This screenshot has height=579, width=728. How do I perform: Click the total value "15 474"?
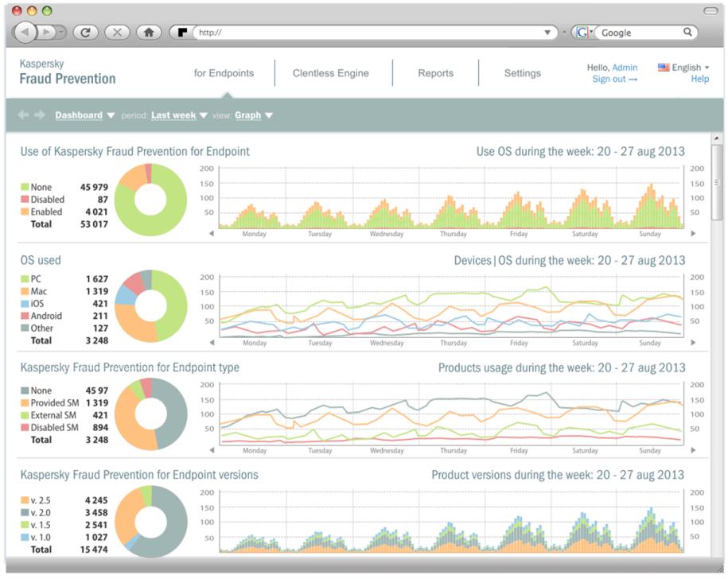(94, 550)
